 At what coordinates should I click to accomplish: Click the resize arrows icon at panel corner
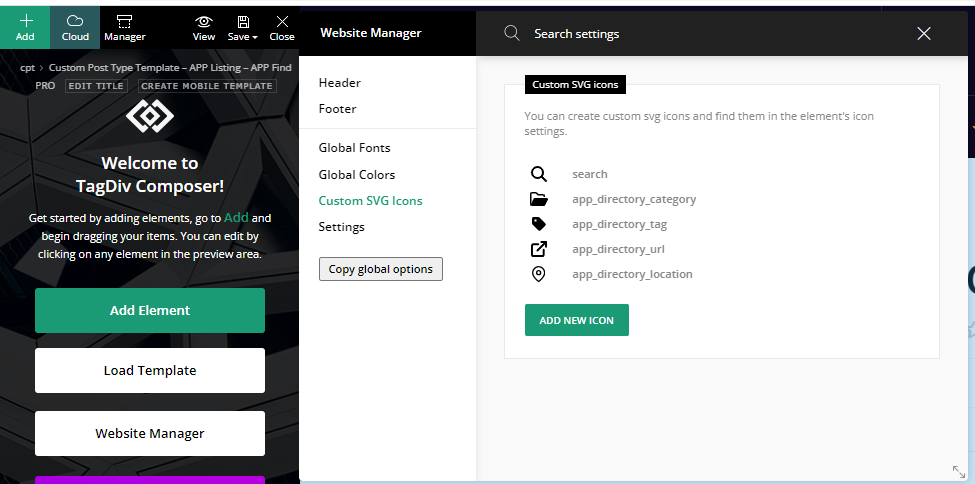(959, 472)
